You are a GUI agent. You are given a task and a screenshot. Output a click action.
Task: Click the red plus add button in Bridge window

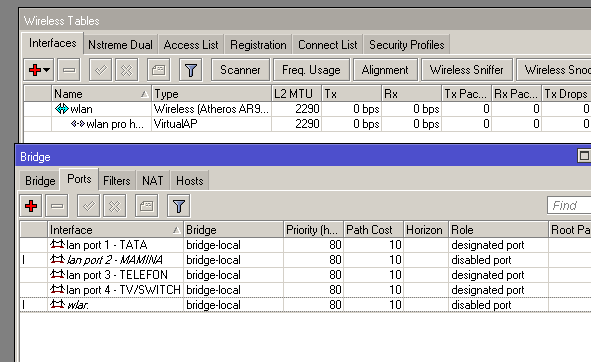point(31,206)
